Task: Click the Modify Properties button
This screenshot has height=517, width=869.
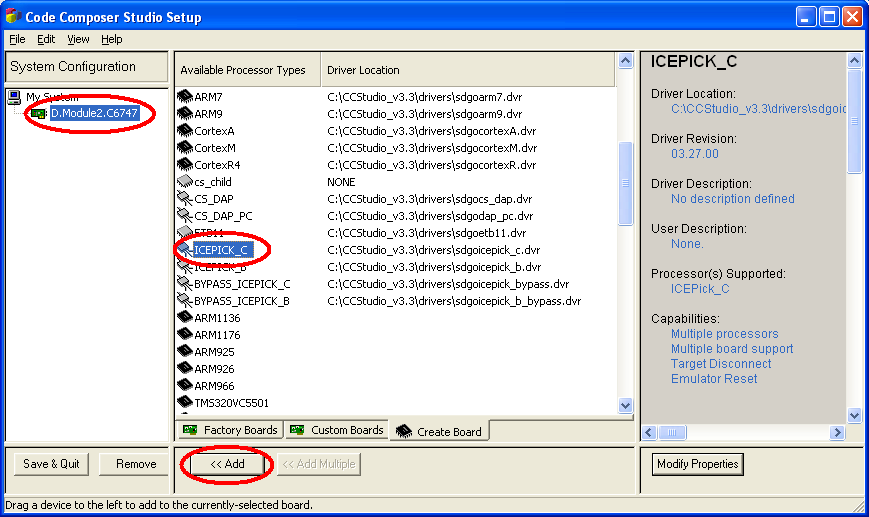Action: [697, 464]
